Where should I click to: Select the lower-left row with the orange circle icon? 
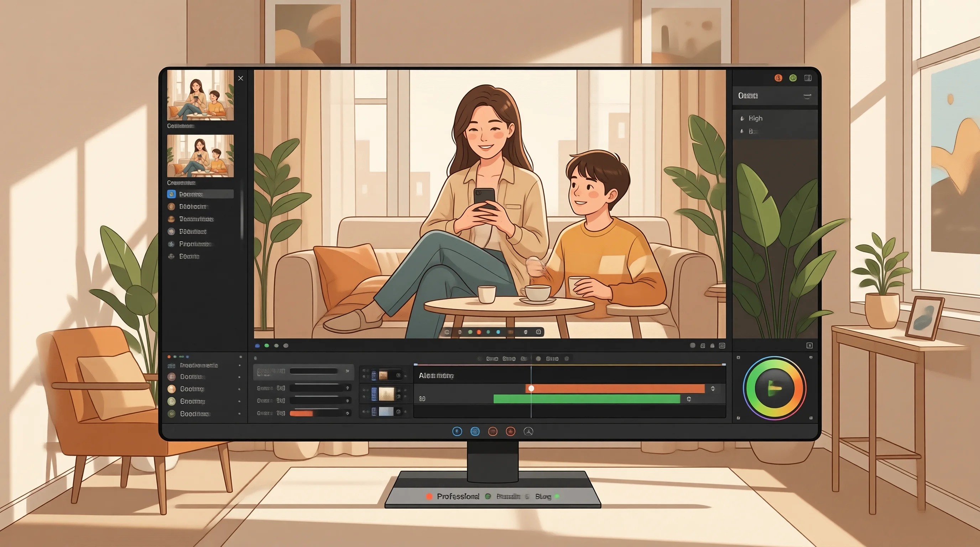click(x=205, y=389)
